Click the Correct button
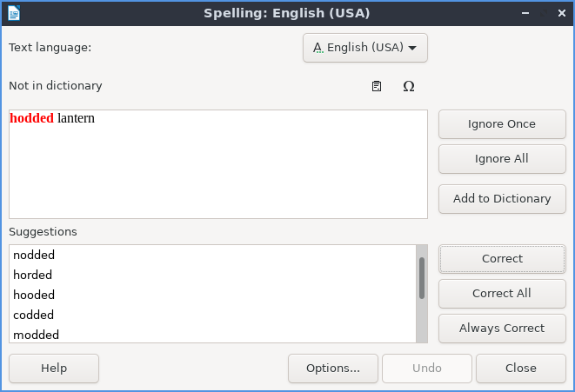 (x=502, y=258)
